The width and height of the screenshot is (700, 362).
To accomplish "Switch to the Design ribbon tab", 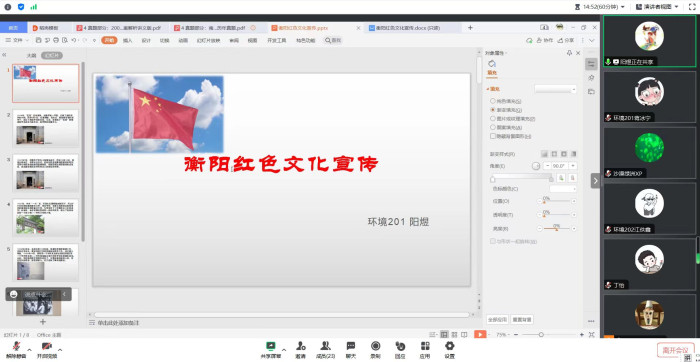I will click(146, 40).
